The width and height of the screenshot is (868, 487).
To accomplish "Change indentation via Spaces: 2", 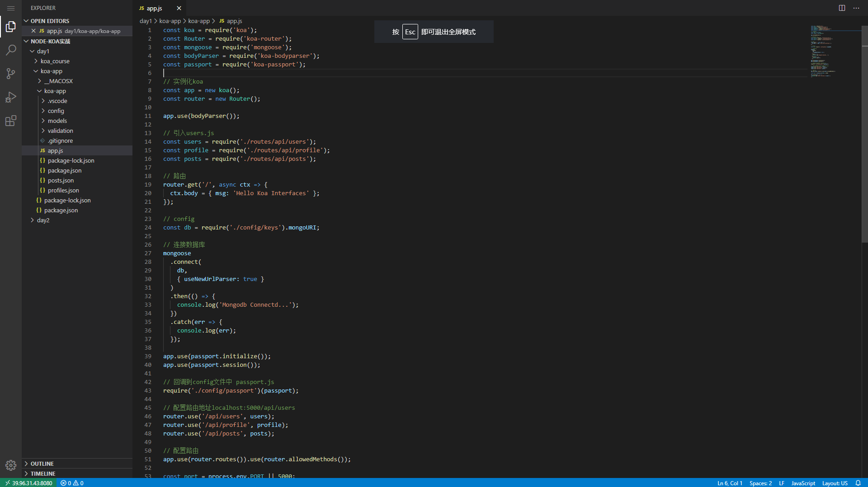I will point(760,483).
